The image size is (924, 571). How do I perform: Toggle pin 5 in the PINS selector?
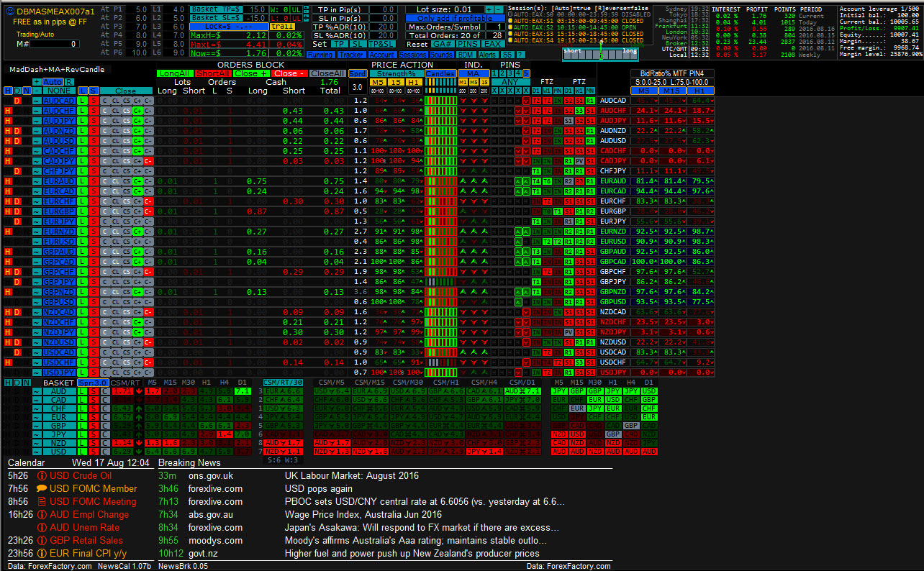[x=526, y=73]
